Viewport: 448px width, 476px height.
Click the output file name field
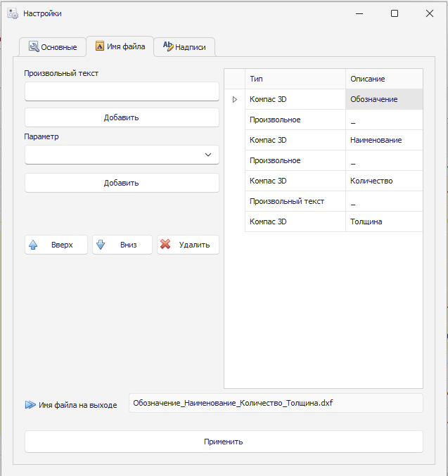click(x=276, y=403)
